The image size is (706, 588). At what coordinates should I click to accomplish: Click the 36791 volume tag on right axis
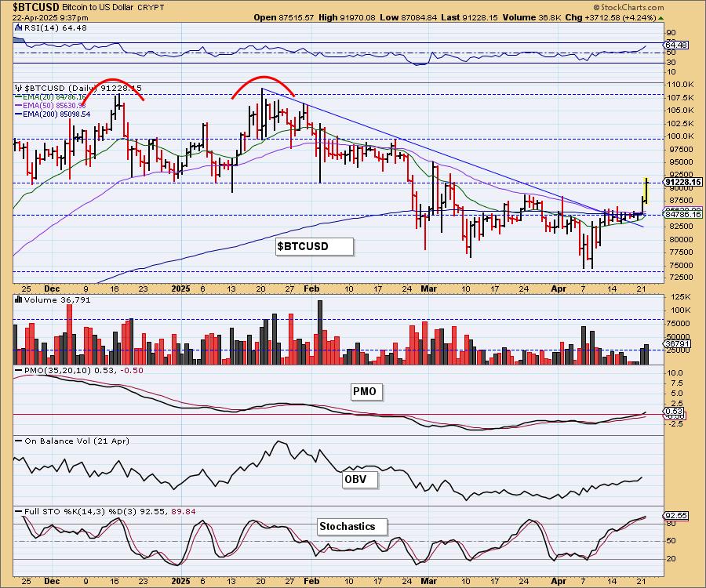(x=677, y=343)
